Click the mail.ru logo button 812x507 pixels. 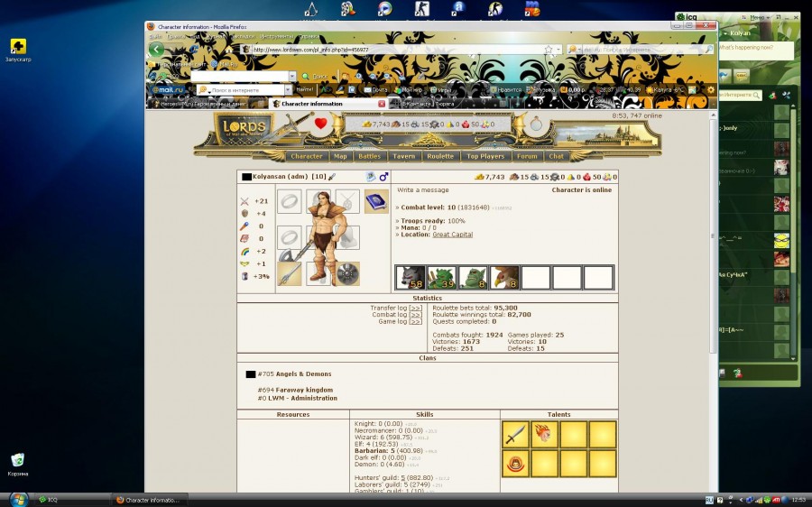tap(167, 89)
